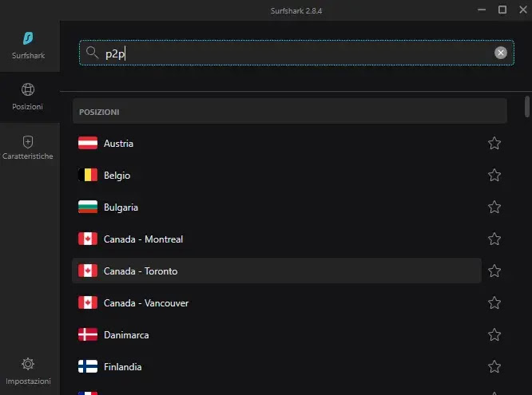The height and width of the screenshot is (395, 532).
Task: Open the Surfshark home logo
Action: (x=28, y=38)
